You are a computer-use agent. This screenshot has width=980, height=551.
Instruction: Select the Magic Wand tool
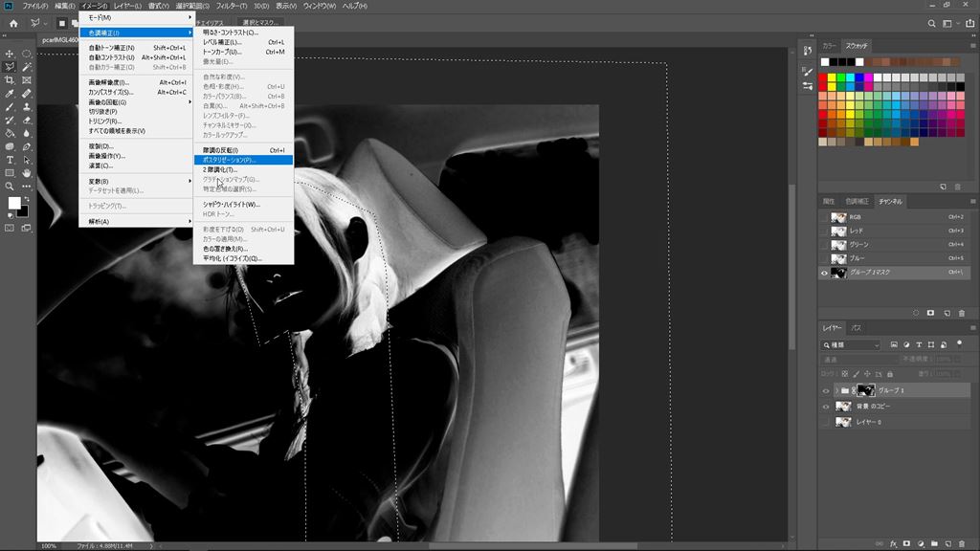pos(26,67)
